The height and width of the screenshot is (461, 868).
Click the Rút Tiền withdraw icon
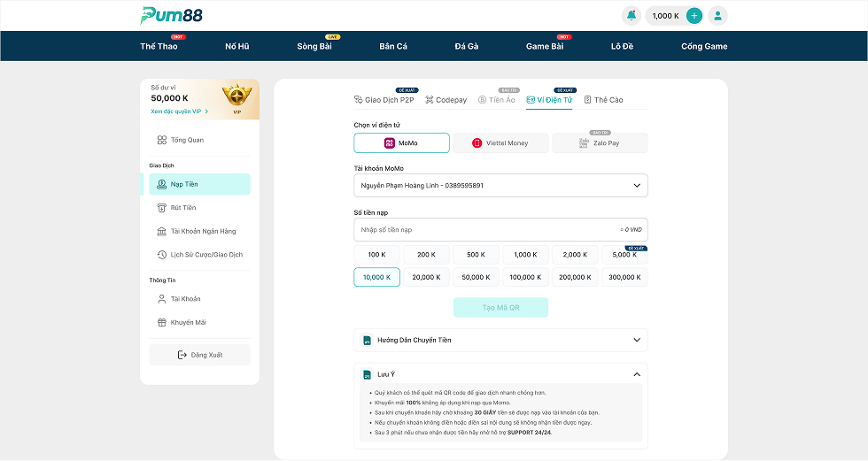click(x=161, y=208)
